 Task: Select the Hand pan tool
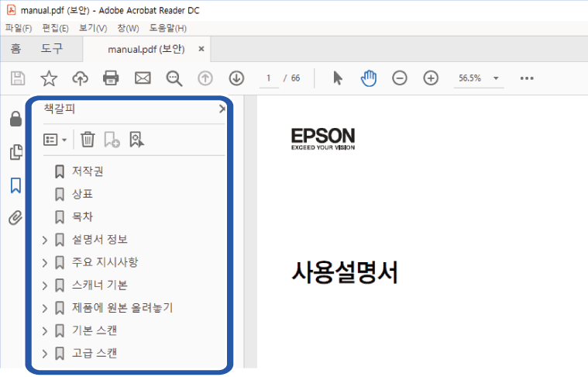[369, 78]
